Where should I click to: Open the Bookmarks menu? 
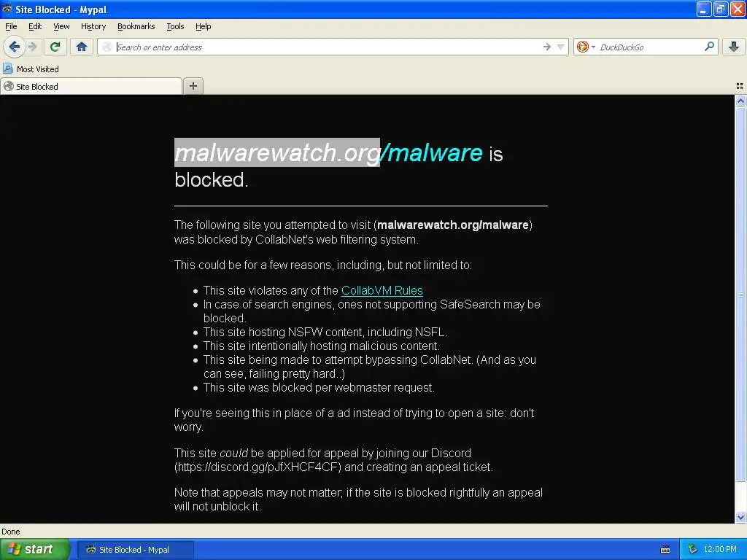click(136, 27)
